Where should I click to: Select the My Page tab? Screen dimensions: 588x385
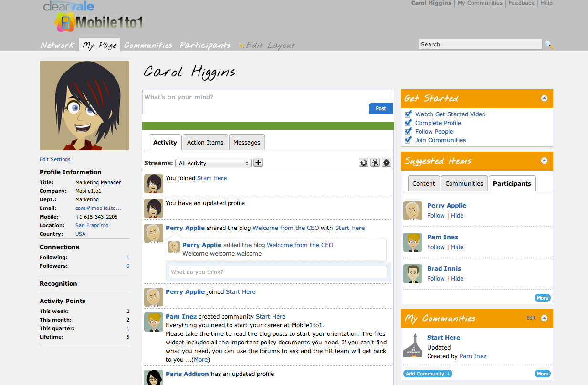click(100, 45)
